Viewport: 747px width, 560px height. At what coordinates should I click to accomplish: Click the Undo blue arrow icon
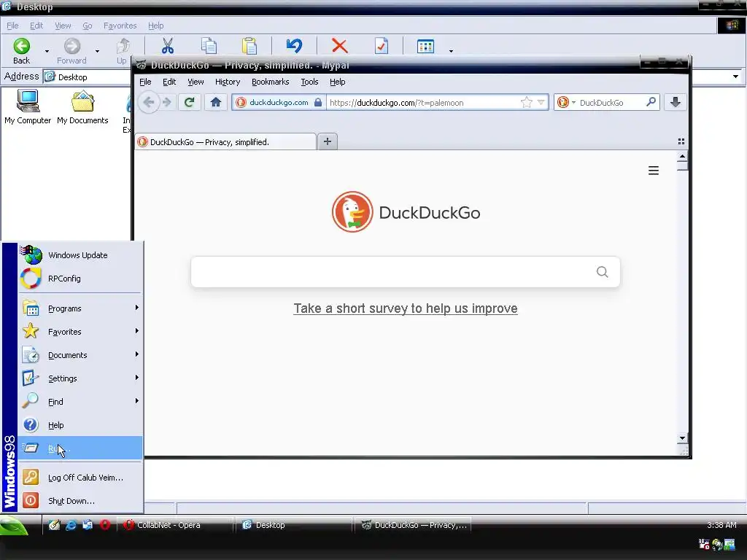click(x=294, y=46)
